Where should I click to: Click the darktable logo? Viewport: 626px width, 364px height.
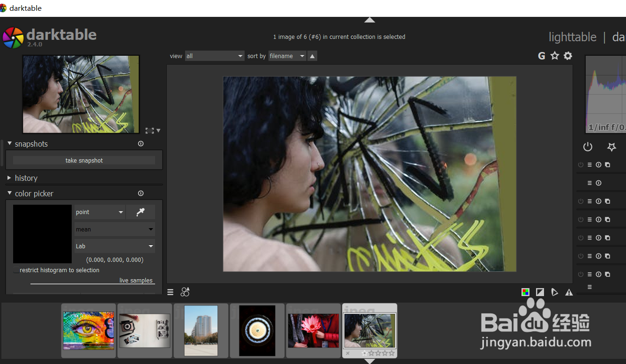pos(13,38)
